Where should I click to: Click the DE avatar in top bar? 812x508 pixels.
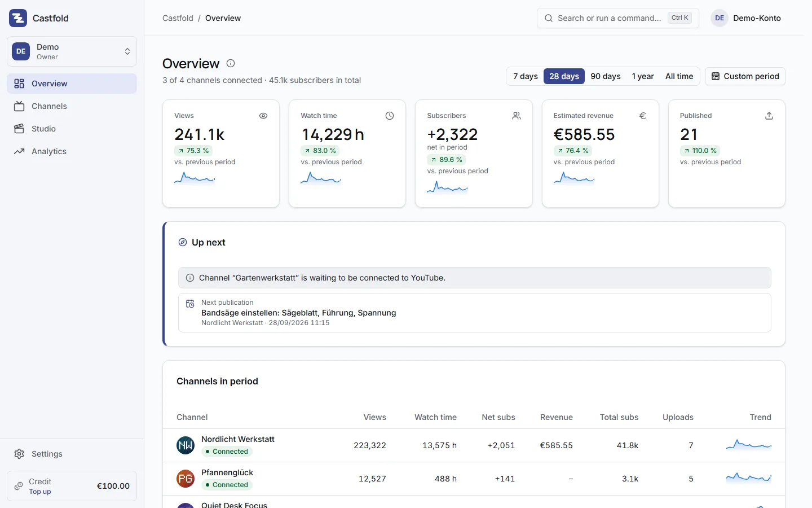[720, 18]
